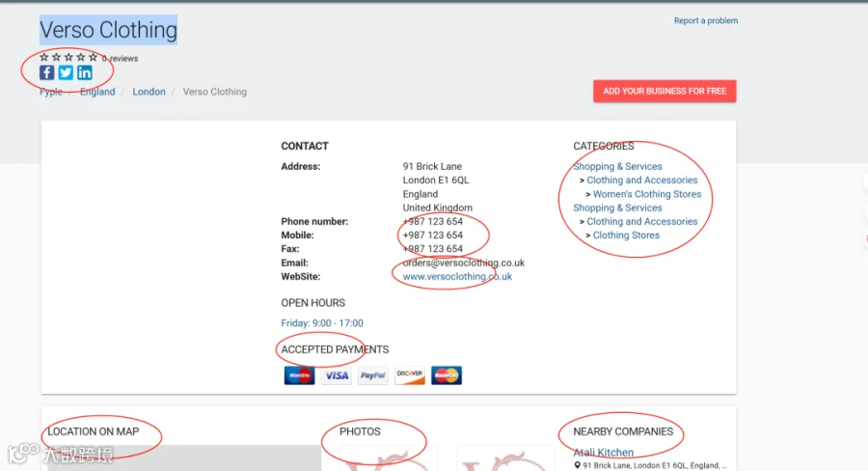Screen dimensions: 868x471
Task: Click the first rating star
Action: 44,57
